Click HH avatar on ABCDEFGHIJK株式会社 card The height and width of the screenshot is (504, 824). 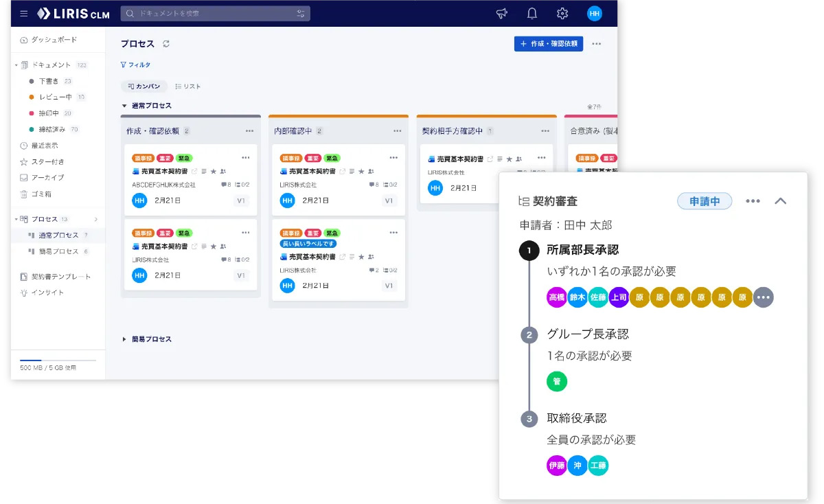coord(139,201)
